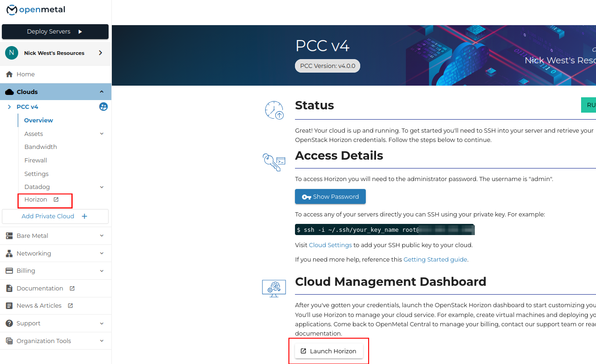Expand the Assets submenu chevron
The height and width of the screenshot is (364, 596).
(x=102, y=134)
